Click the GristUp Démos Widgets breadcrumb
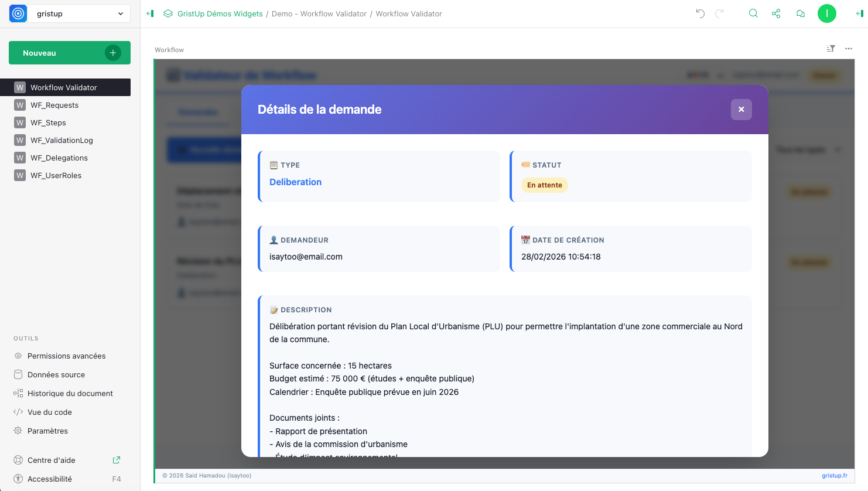 tap(220, 13)
